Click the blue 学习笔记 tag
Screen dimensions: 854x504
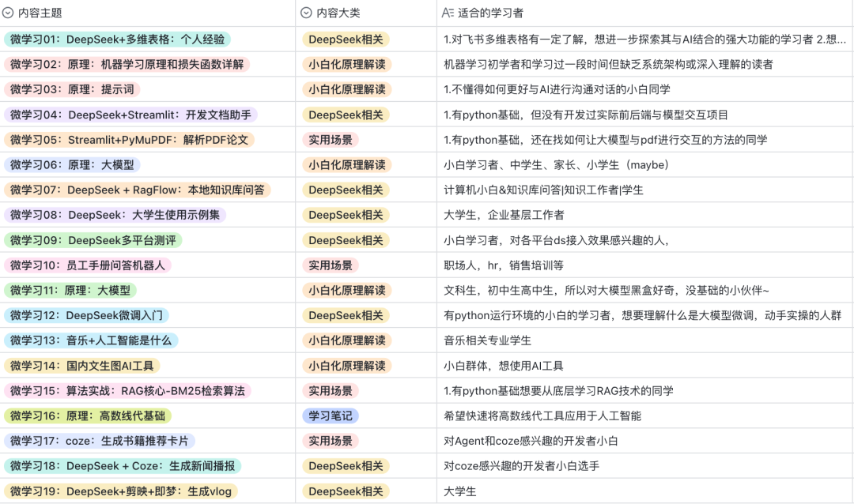[x=331, y=416]
